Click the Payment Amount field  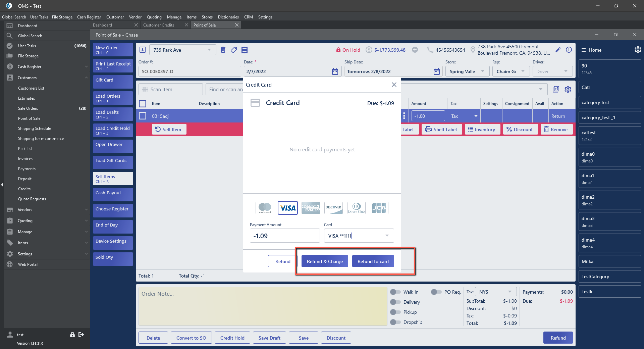pos(285,236)
